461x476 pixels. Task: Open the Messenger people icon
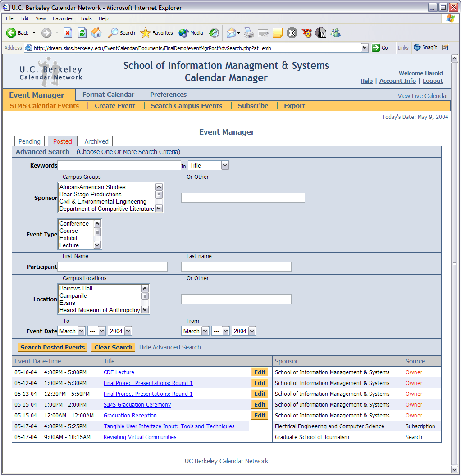tap(336, 33)
